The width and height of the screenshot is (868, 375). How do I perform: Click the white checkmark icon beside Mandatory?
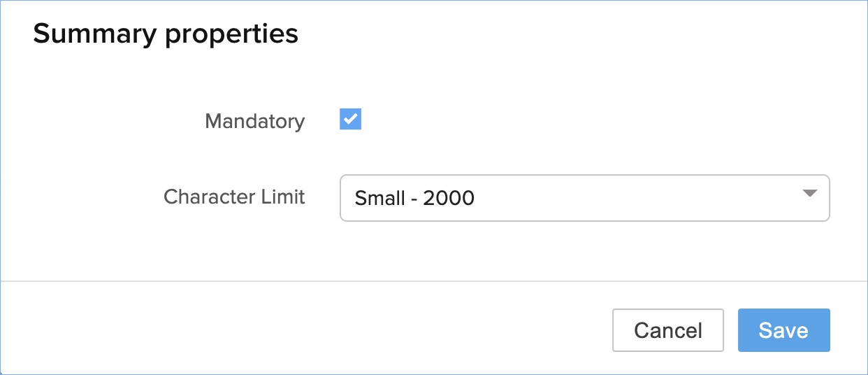tap(350, 120)
